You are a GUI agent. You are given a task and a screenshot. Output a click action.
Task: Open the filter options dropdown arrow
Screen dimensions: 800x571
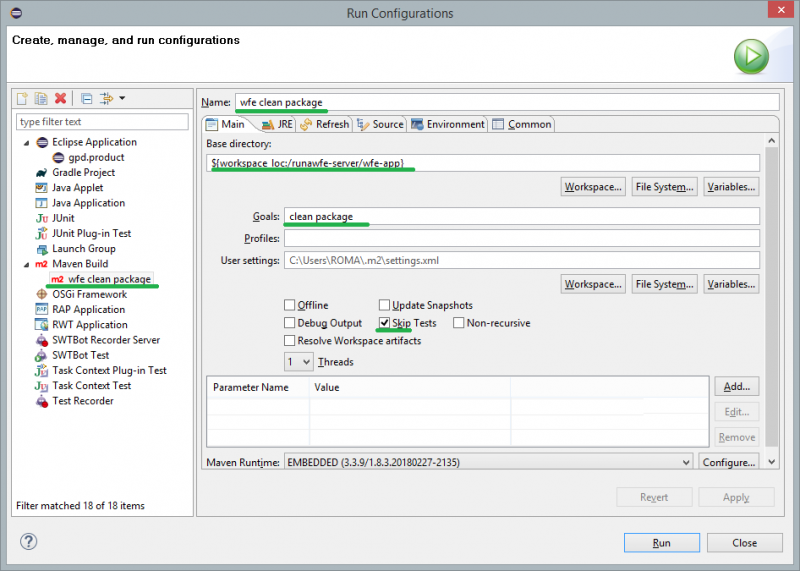(x=122, y=98)
